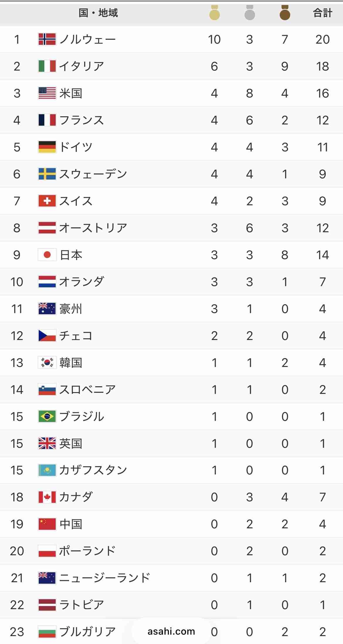The width and height of the screenshot is (343, 644).
Task: Click the gold medal column icon
Action: pos(214,13)
